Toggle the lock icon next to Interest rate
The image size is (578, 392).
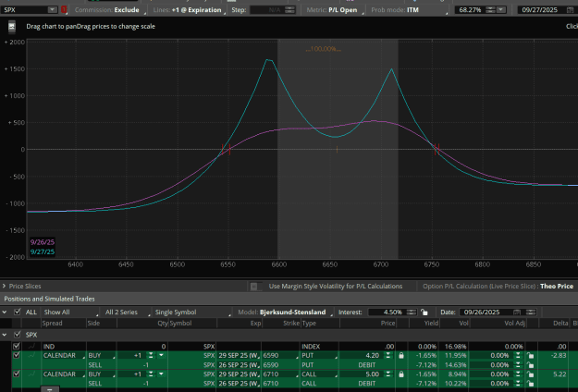pos(424,312)
